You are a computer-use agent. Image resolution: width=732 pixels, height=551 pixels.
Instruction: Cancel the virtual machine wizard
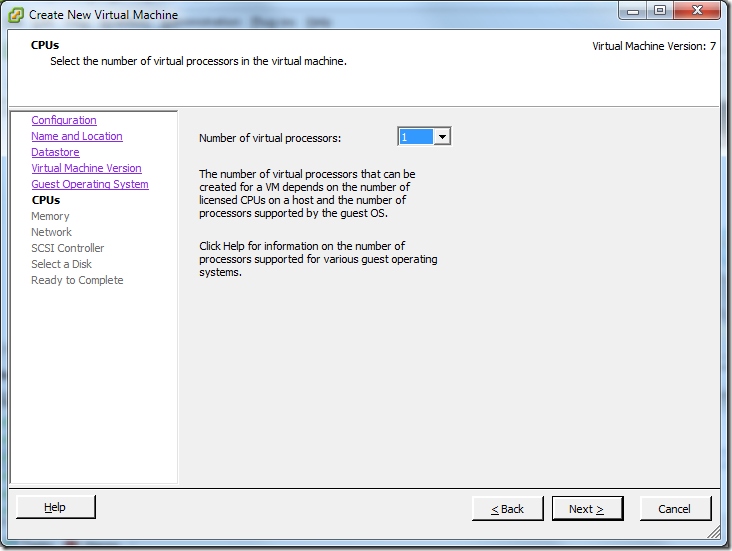point(675,509)
